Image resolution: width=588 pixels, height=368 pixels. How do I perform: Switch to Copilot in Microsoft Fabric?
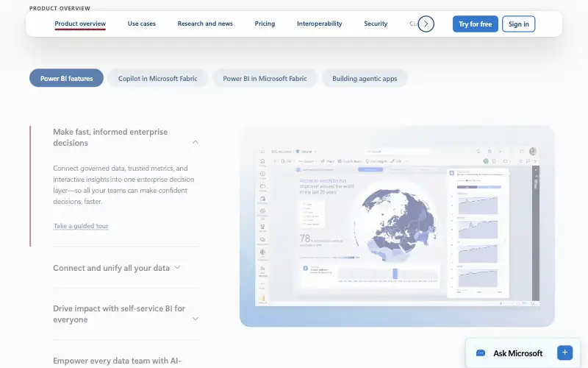(157, 78)
